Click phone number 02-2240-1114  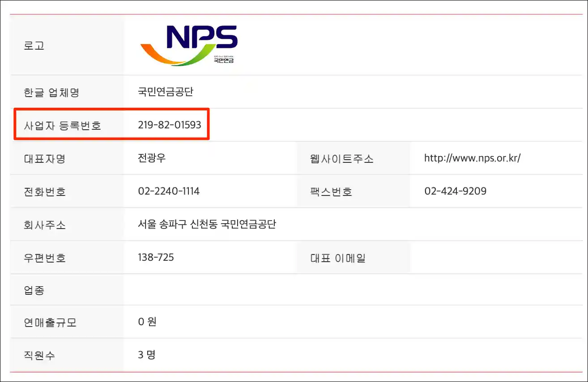169,191
